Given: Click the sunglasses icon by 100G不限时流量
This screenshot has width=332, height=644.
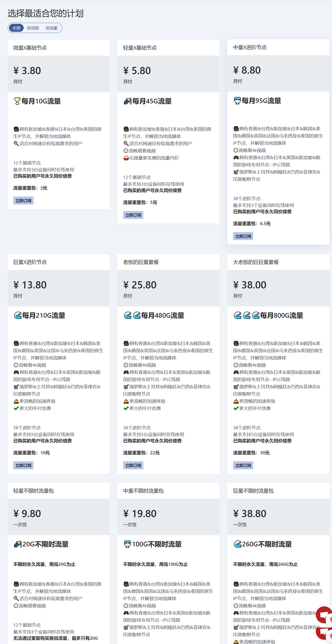Looking at the screenshot, I should (127, 544).
